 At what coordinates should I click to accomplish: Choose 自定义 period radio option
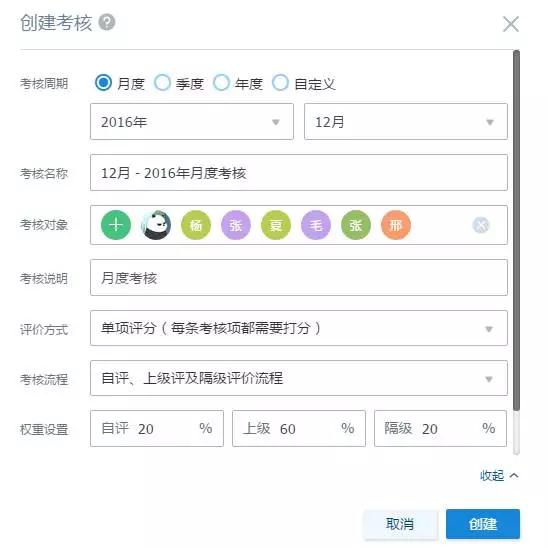pyautogui.click(x=280, y=83)
